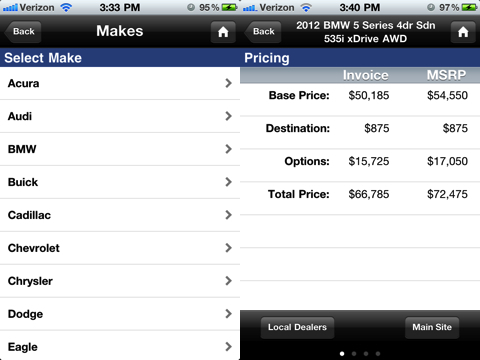Tap the Dodge row arrow icon
480x360 pixels.
pyautogui.click(x=228, y=314)
